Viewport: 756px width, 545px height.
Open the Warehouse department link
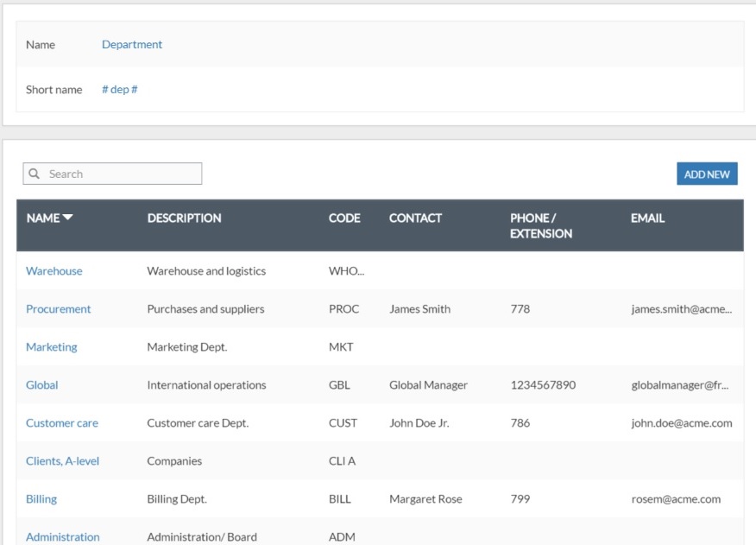[x=54, y=271]
